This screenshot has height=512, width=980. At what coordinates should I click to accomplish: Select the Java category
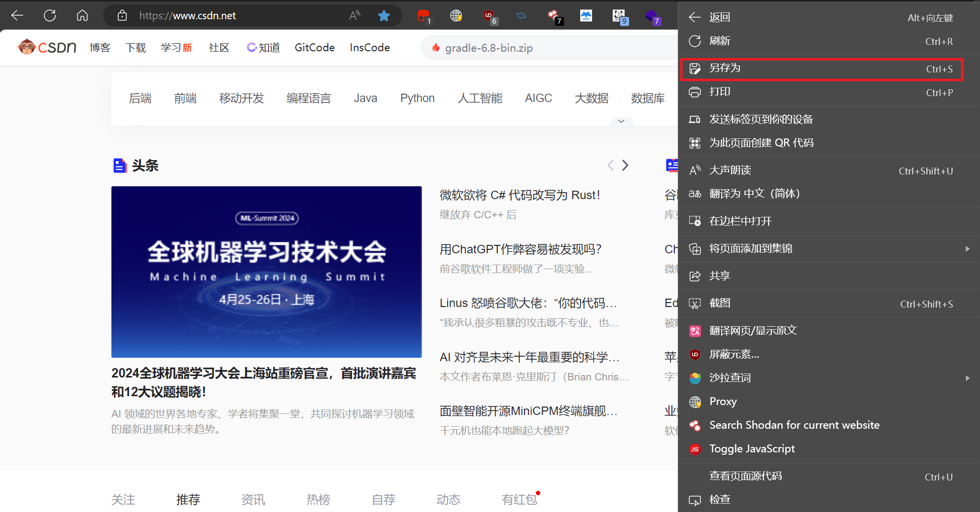click(365, 98)
